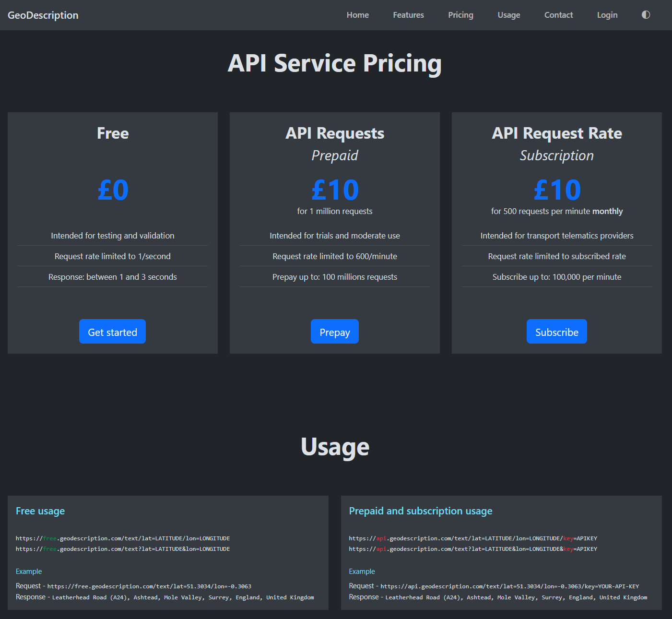This screenshot has height=619, width=672.
Task: Click the API Requests plan heading
Action: (x=335, y=133)
